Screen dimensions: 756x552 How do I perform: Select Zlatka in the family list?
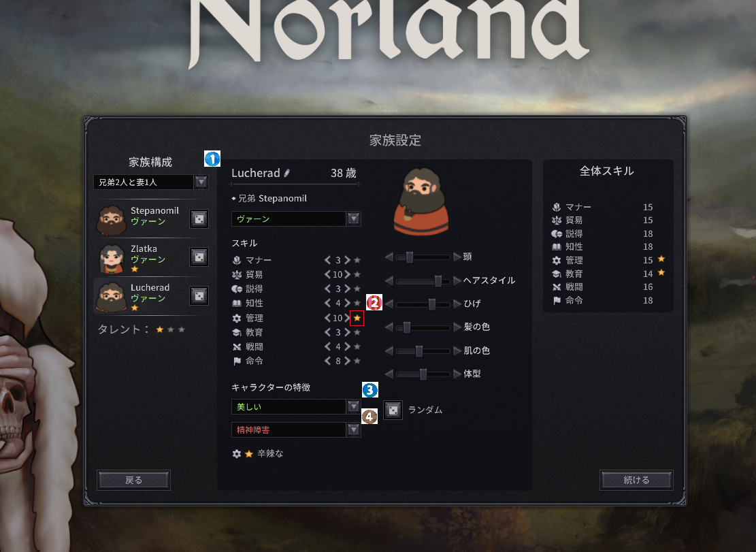click(139, 257)
